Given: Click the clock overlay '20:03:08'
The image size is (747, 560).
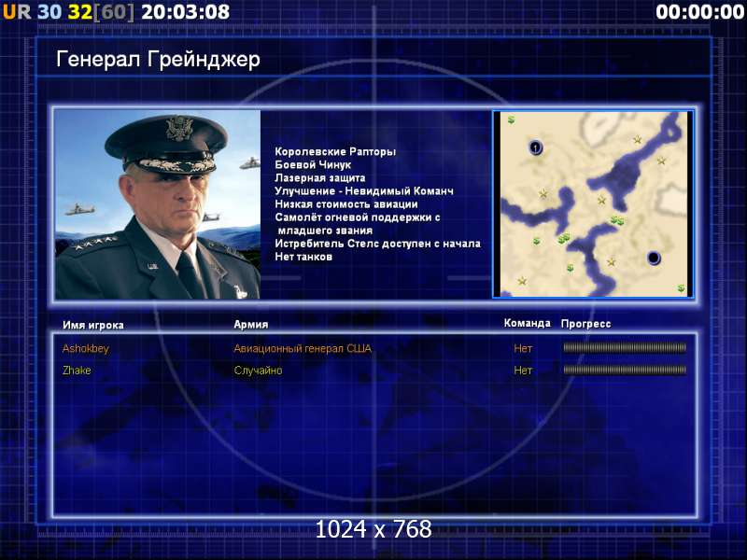Looking at the screenshot, I should pyautogui.click(x=185, y=12).
